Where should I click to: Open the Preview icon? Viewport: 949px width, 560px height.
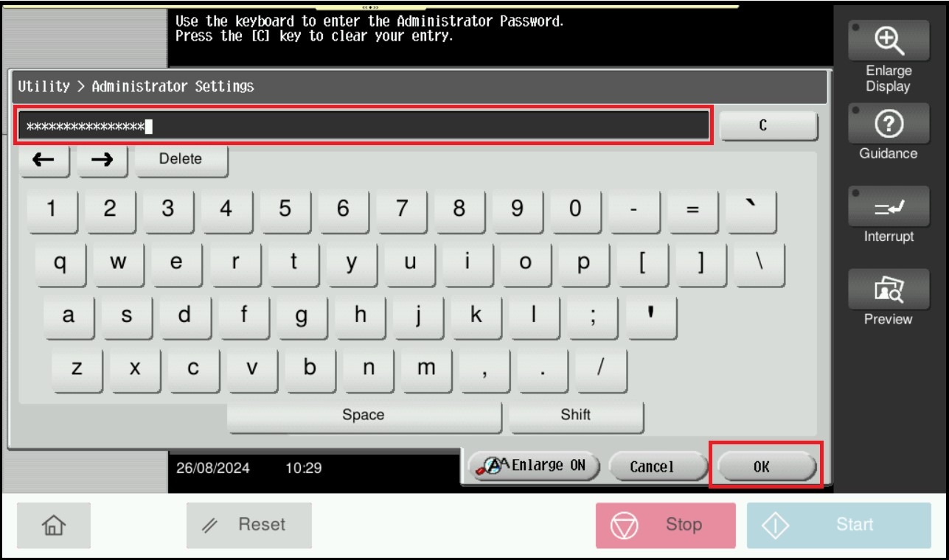click(x=888, y=290)
